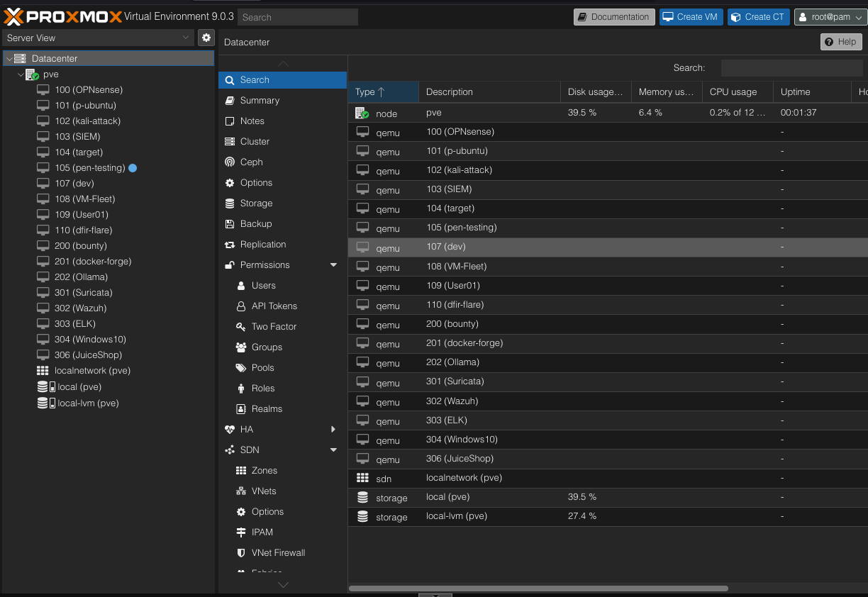The width and height of the screenshot is (868, 597).
Task: Click the Documentation button
Action: point(613,17)
